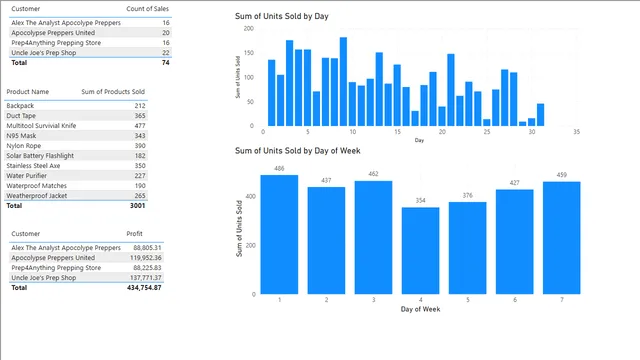Select the N95 Mask product row

[x=76, y=136]
